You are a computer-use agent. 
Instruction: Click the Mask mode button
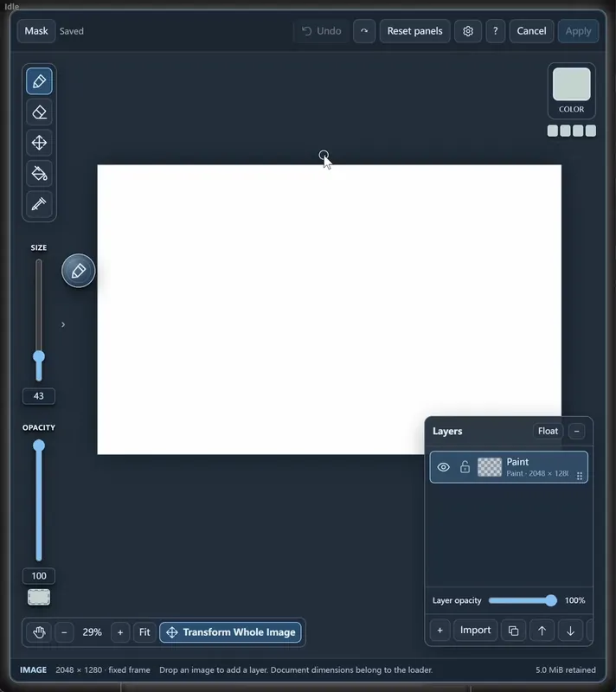click(36, 31)
